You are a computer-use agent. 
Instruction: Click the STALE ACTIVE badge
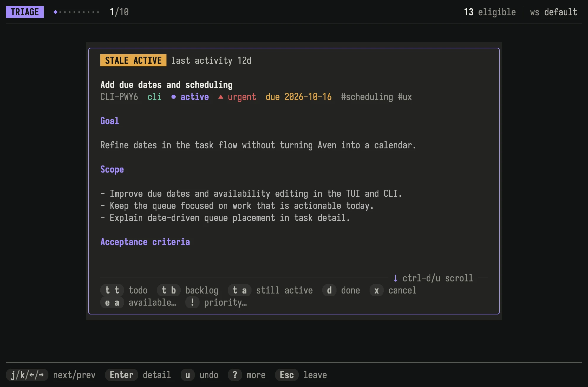133,60
